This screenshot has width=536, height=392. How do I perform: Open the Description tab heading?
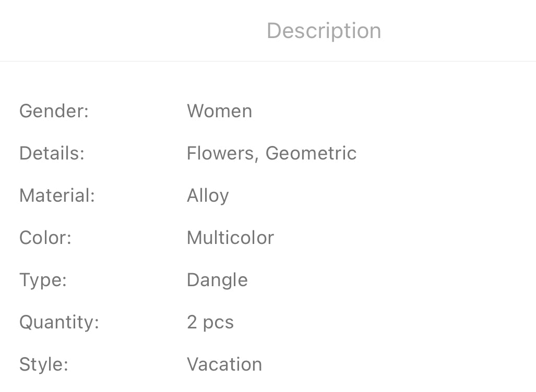[324, 31]
